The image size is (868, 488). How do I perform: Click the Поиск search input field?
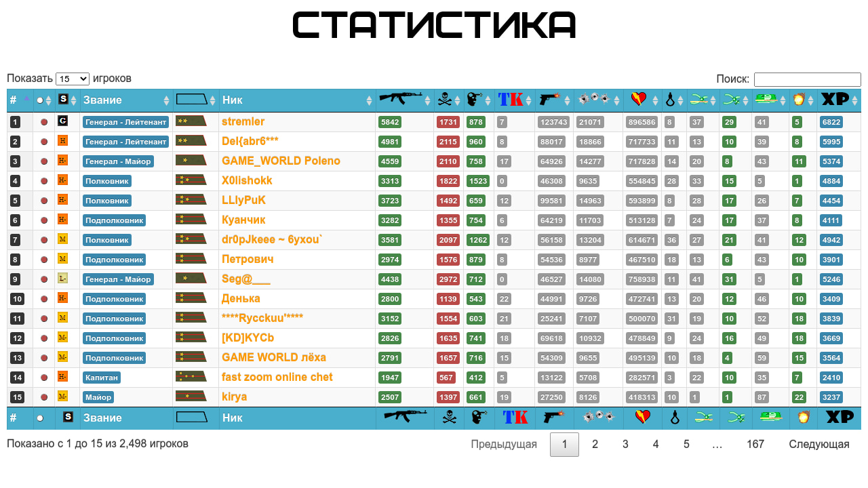pos(807,79)
